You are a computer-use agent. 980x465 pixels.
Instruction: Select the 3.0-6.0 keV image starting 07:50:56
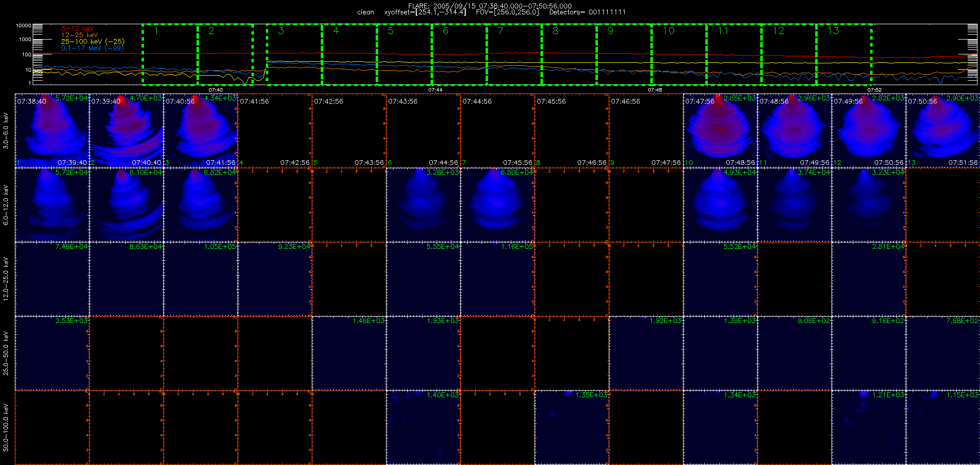point(943,131)
